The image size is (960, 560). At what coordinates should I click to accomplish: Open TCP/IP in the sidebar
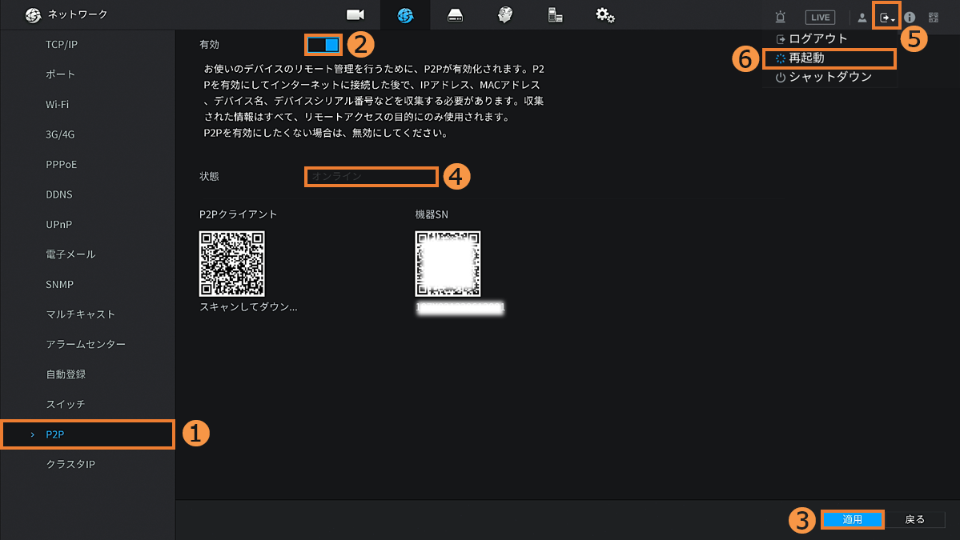click(62, 45)
